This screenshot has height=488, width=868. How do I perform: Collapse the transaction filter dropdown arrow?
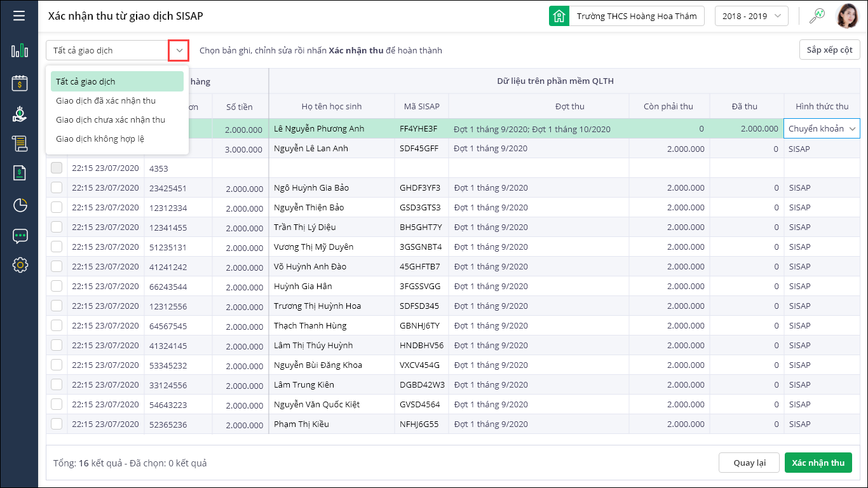[x=179, y=50]
